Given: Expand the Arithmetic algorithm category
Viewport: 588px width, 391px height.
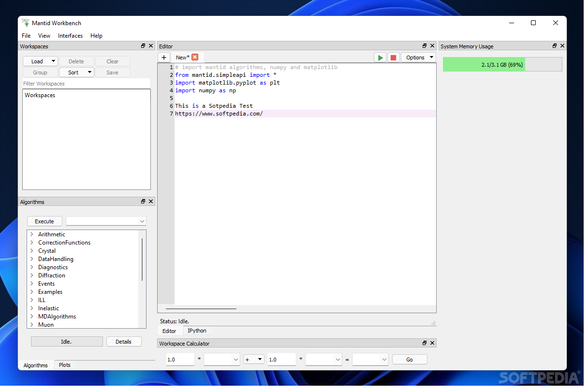Looking at the screenshot, I should (32, 234).
